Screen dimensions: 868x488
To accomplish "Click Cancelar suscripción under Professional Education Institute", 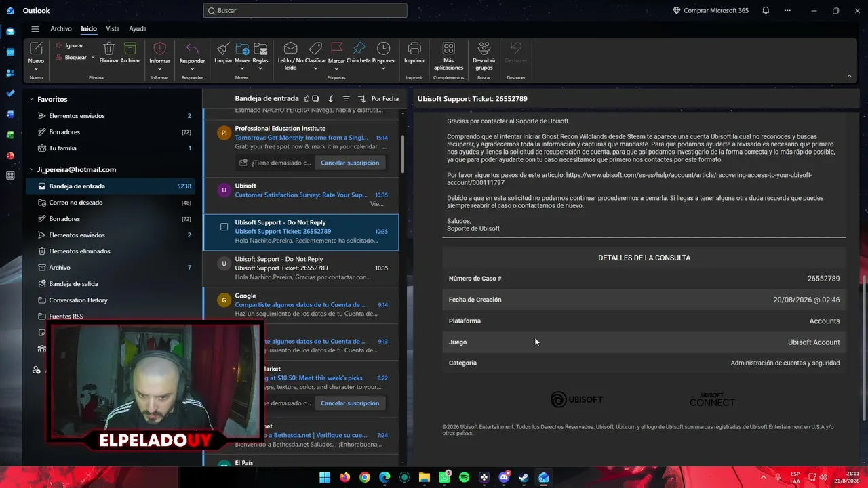I will [x=350, y=163].
